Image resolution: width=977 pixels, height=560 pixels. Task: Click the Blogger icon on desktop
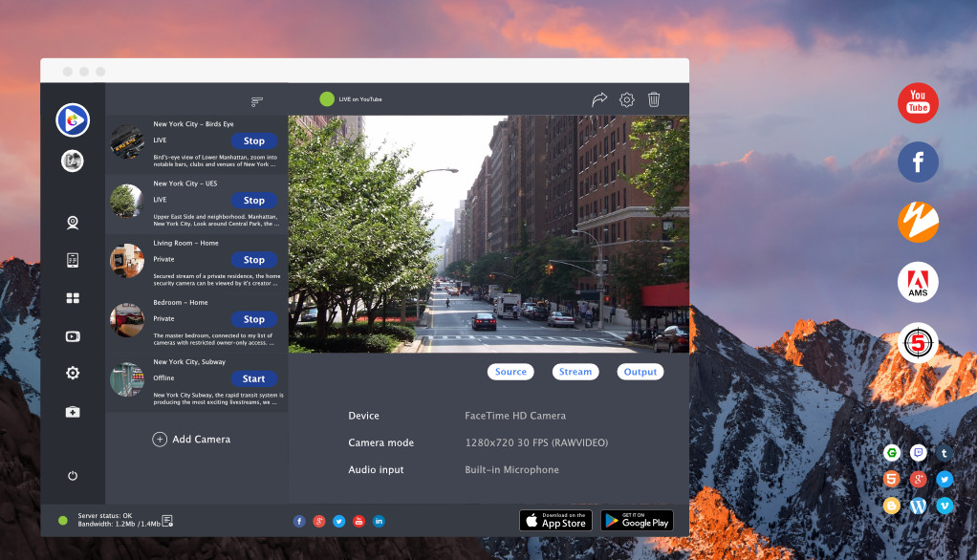892,506
